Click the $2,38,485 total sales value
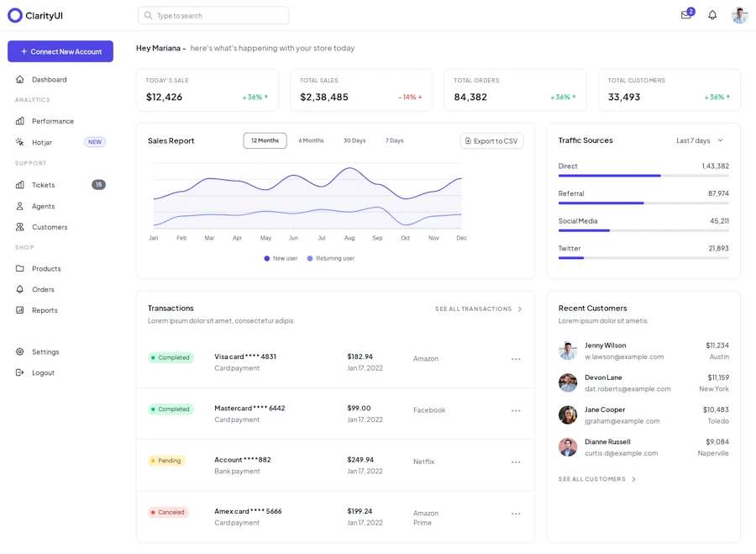This screenshot has height=554, width=756. pos(324,97)
